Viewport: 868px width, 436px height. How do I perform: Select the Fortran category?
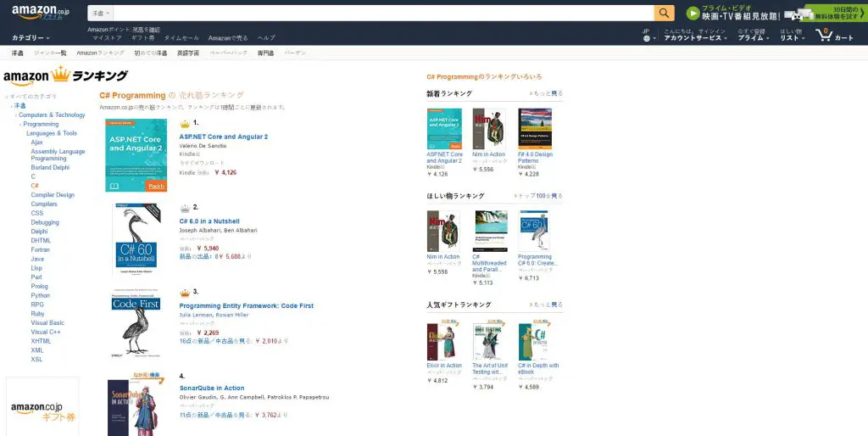pyautogui.click(x=41, y=250)
